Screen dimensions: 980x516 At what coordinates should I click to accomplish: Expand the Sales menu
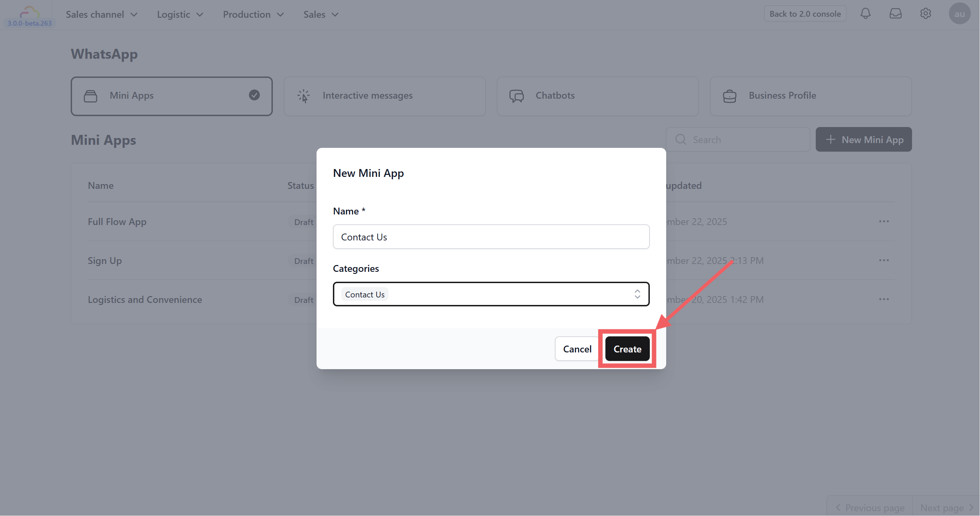pyautogui.click(x=321, y=14)
